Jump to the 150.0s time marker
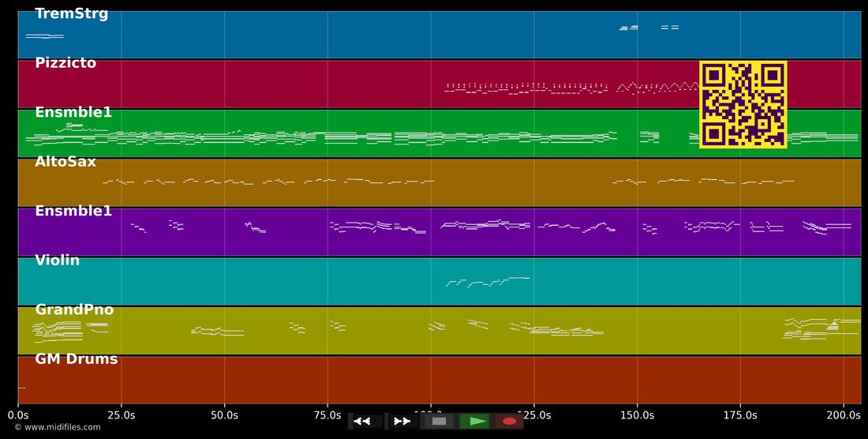 [x=637, y=415]
